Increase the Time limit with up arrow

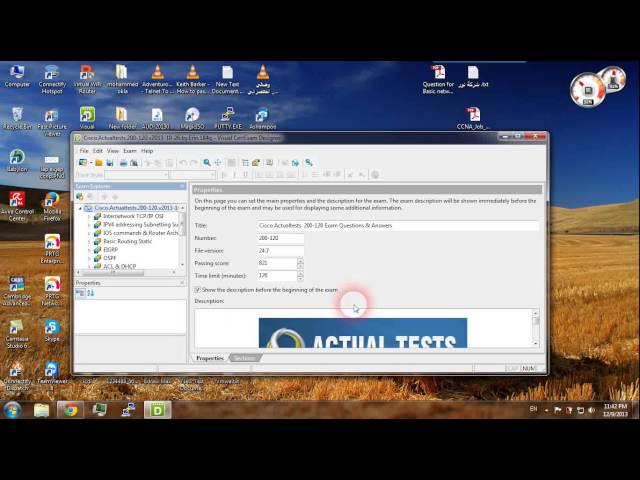300,273
